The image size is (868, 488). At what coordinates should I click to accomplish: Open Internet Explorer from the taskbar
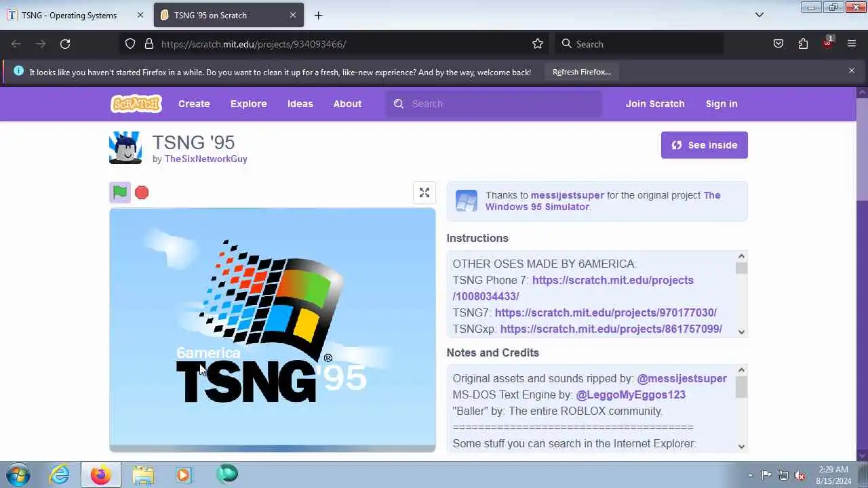(60, 474)
